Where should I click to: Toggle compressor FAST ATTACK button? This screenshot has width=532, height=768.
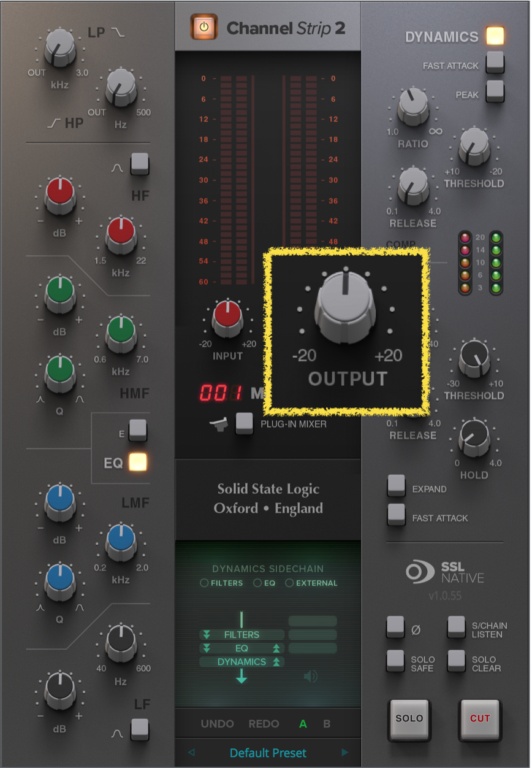(x=495, y=63)
